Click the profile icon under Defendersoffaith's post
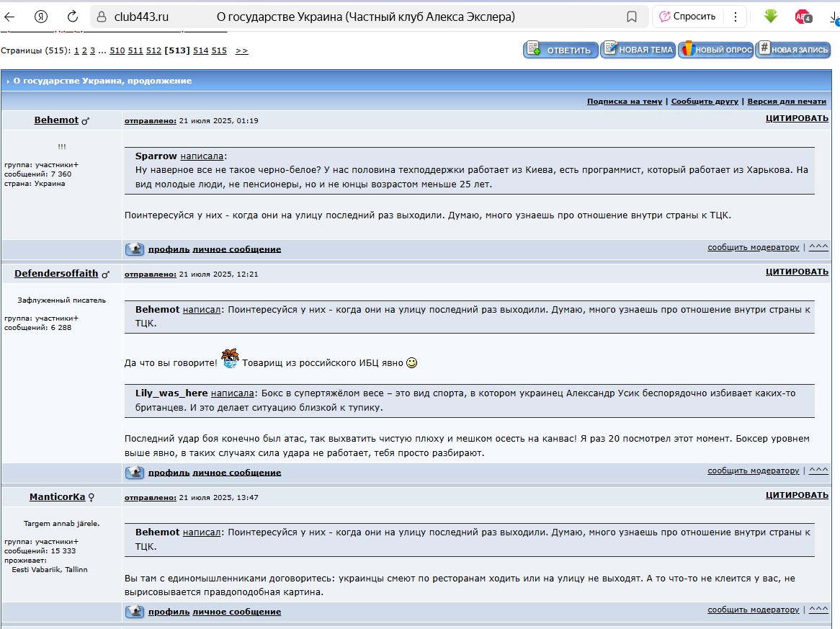840x629 pixels. coord(135,473)
